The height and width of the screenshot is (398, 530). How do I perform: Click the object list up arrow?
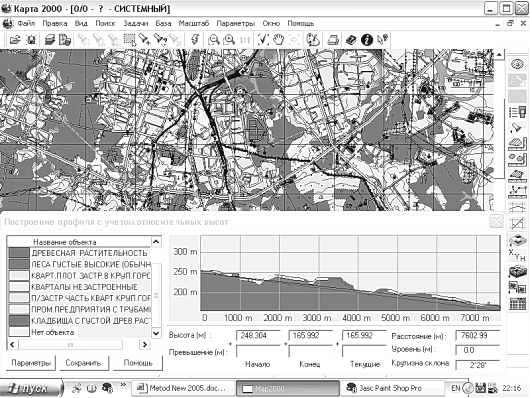(156, 241)
